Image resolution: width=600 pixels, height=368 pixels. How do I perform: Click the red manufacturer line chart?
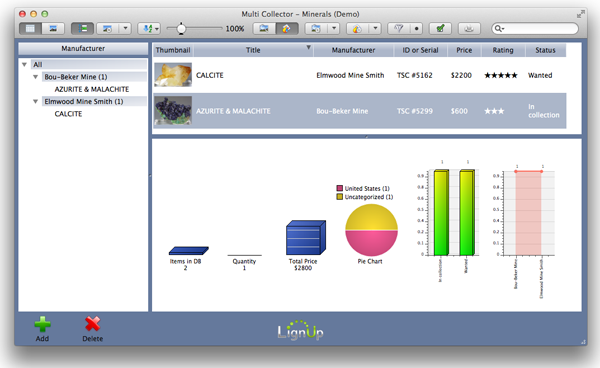pos(528,213)
